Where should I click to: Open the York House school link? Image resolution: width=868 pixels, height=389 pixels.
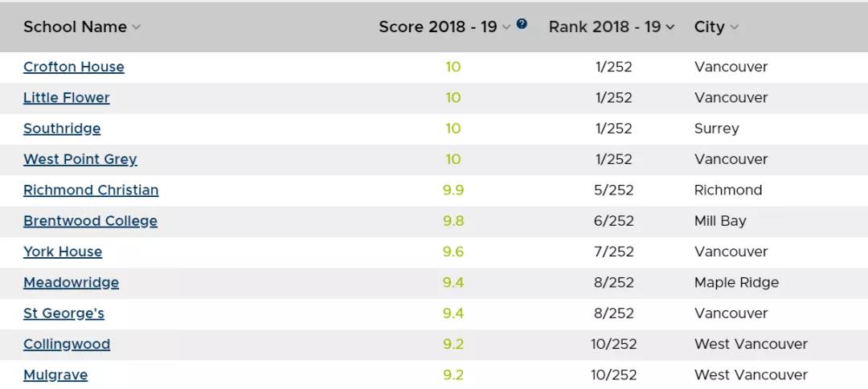coord(63,252)
